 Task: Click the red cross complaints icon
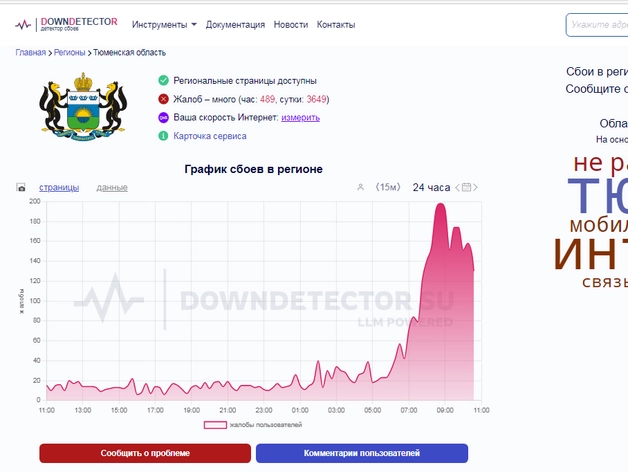(163, 99)
